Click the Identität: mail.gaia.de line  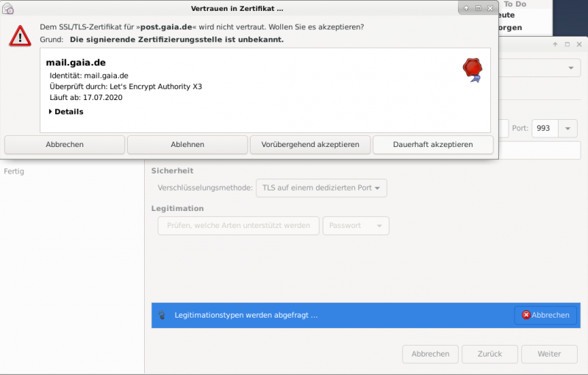pyautogui.click(x=89, y=76)
